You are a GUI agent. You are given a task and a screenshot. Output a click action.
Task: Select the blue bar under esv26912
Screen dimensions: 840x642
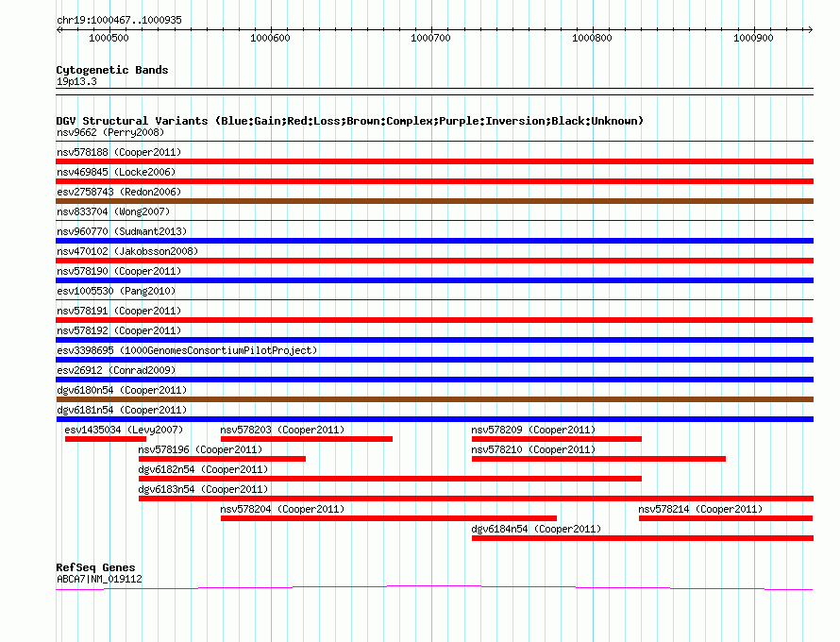coord(434,380)
